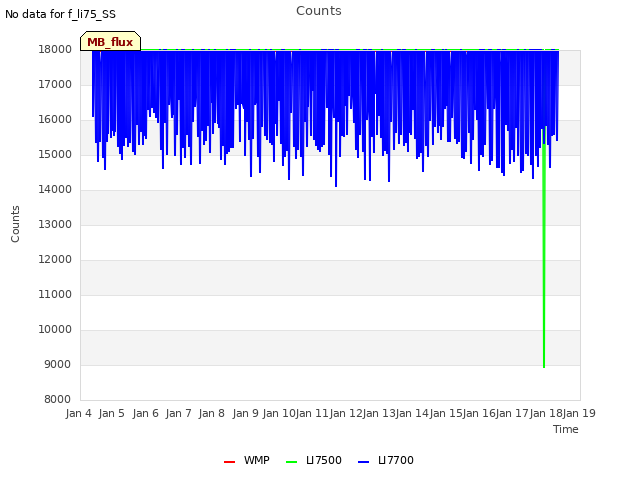640x480 pixels.
Task: Click the 17000 y-axis tick label
Action: tap(55, 84)
